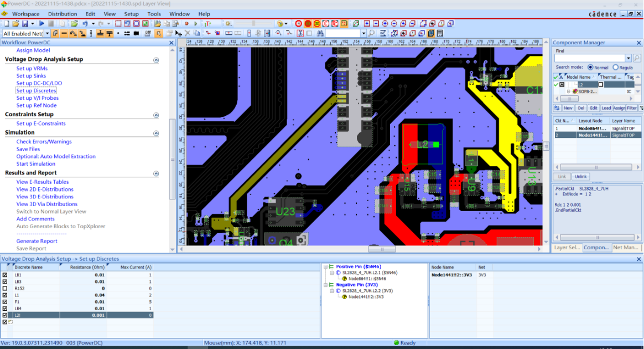Screen dimensions: 644x349
Task: Click the circled minus icon
Action: pos(394,23)
